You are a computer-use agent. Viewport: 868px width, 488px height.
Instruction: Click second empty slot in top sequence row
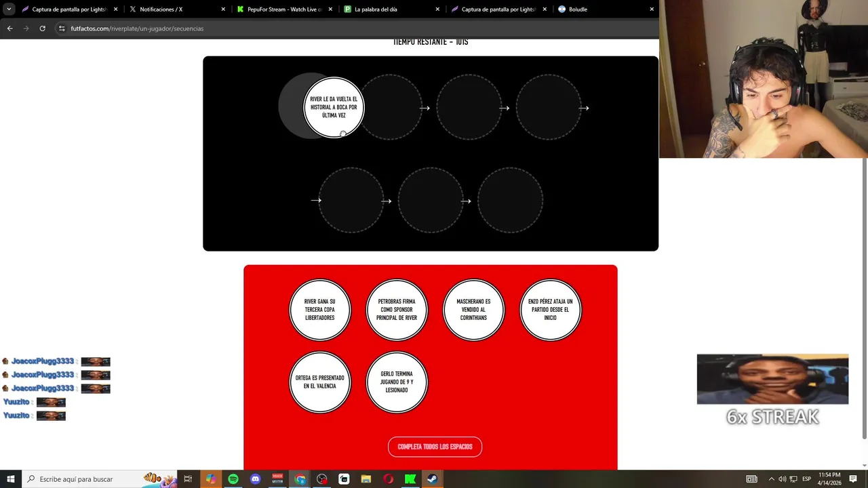click(390, 108)
